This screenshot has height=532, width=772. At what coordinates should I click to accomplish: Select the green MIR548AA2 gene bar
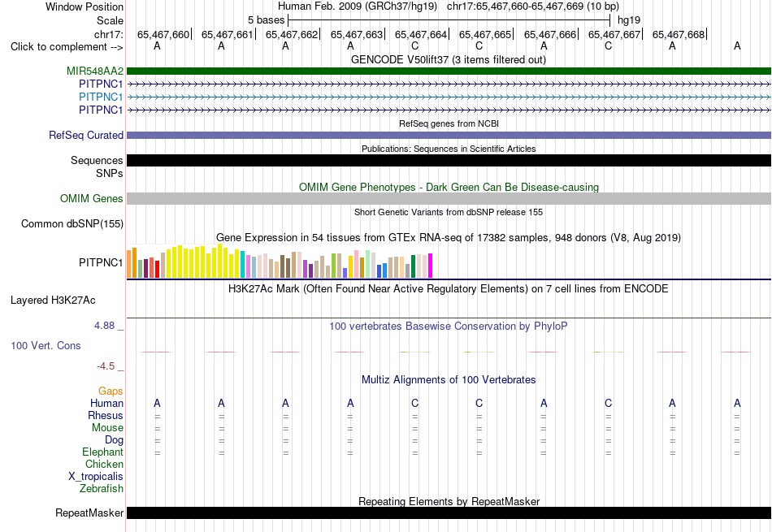tap(449, 71)
